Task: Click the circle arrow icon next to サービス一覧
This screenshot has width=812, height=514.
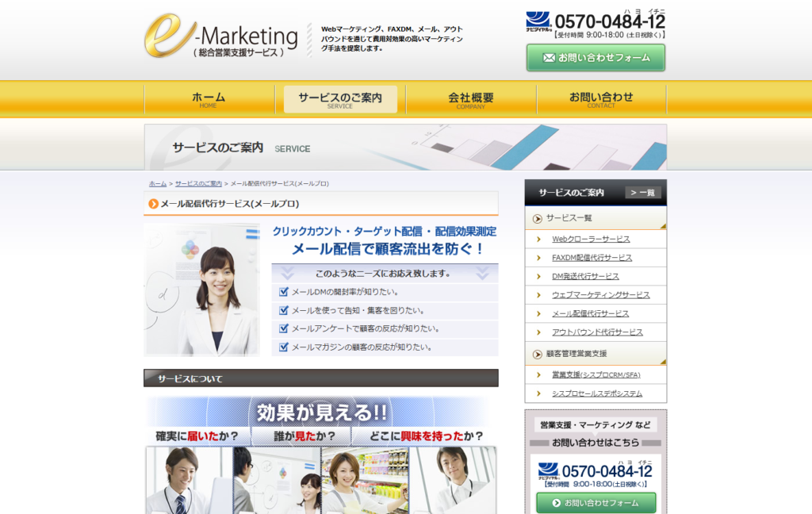Action: (537, 218)
